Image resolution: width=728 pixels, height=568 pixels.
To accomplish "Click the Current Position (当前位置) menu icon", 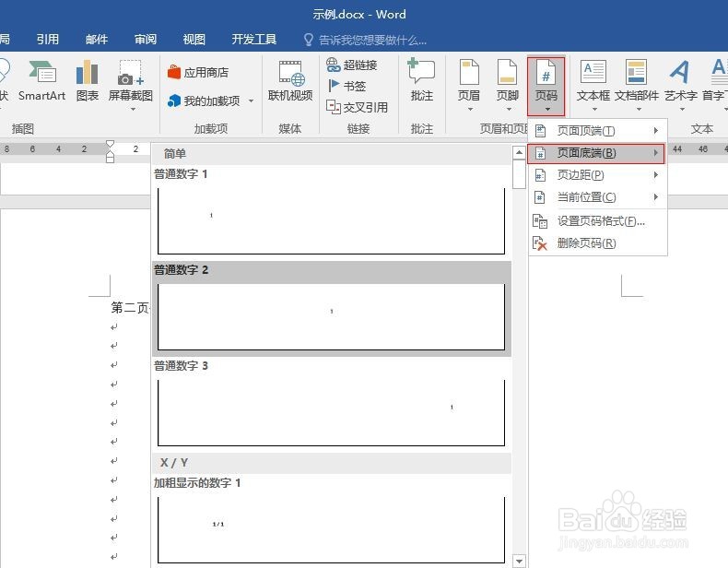I will 540,197.
